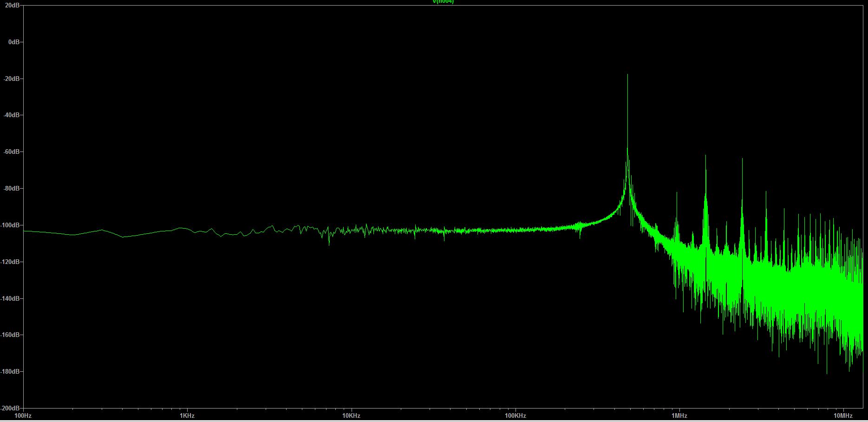Click the V(n004) trace label
The width and height of the screenshot is (868, 422).
(443, 1)
